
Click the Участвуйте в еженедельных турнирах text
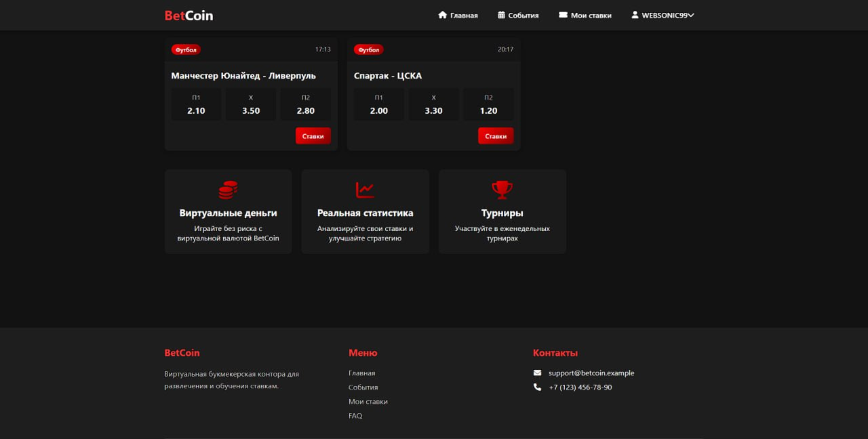[x=502, y=234]
